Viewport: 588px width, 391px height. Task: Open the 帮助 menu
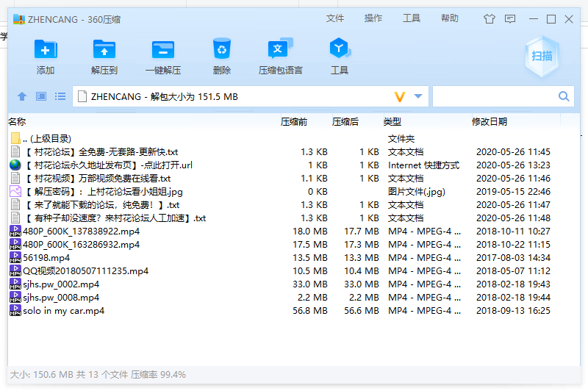450,18
